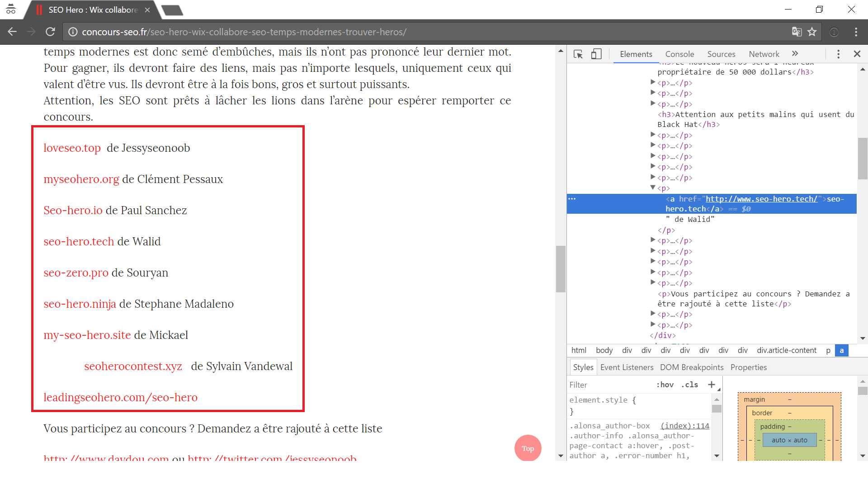This screenshot has height=488, width=868.
Task: Expand <p> directly above the open <p>
Action: 653,177
